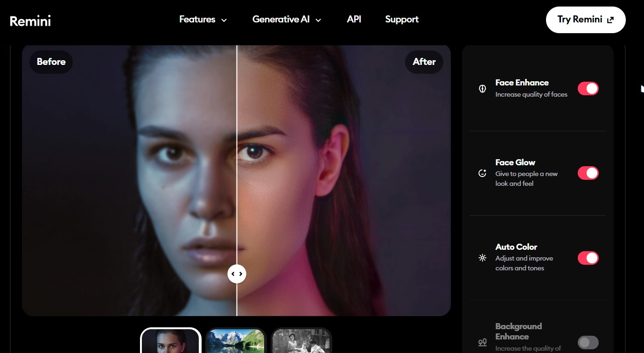Enable the Background Enhance toggle
Screen dimensions: 644x353
click(x=588, y=342)
